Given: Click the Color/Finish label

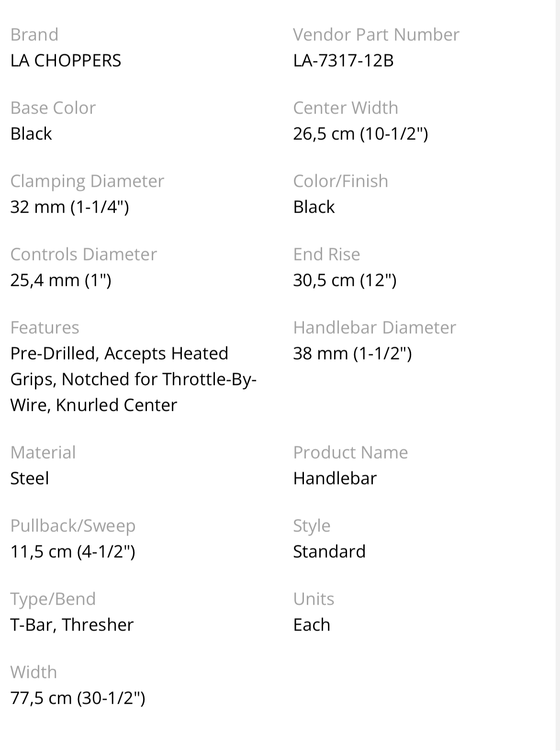Looking at the screenshot, I should (340, 181).
